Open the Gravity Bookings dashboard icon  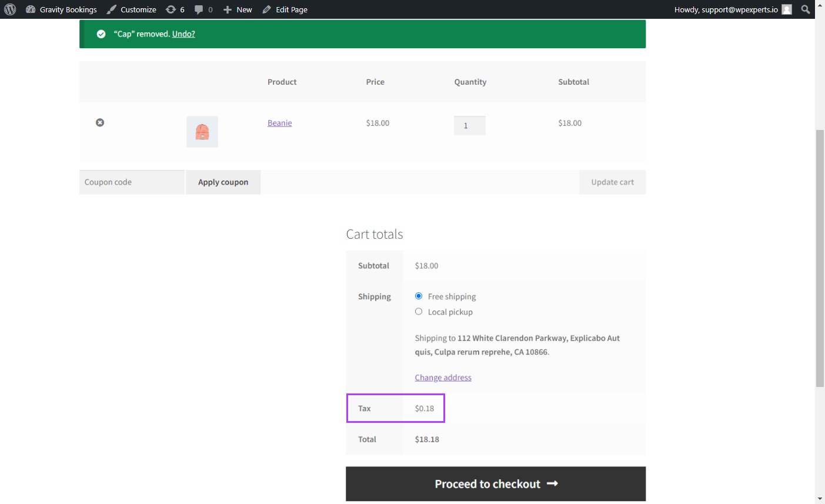pyautogui.click(x=31, y=9)
